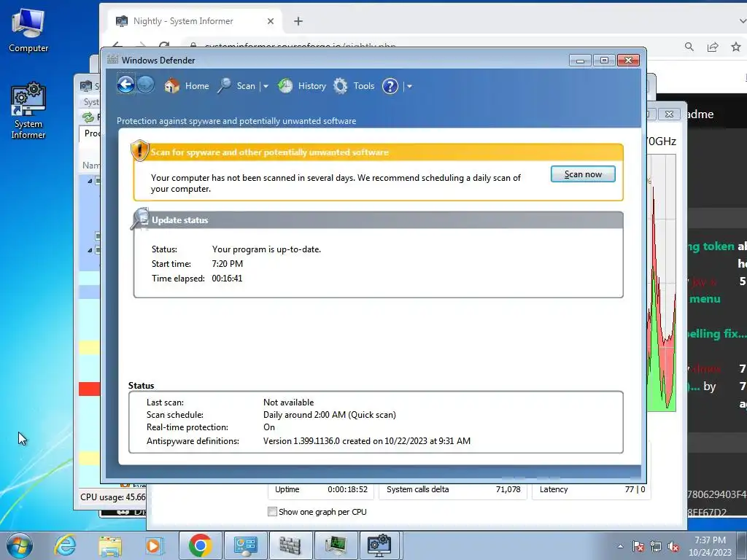The height and width of the screenshot is (560, 747).
Task: Toggle Show one graph per CPU checkbox
Action: [273, 511]
